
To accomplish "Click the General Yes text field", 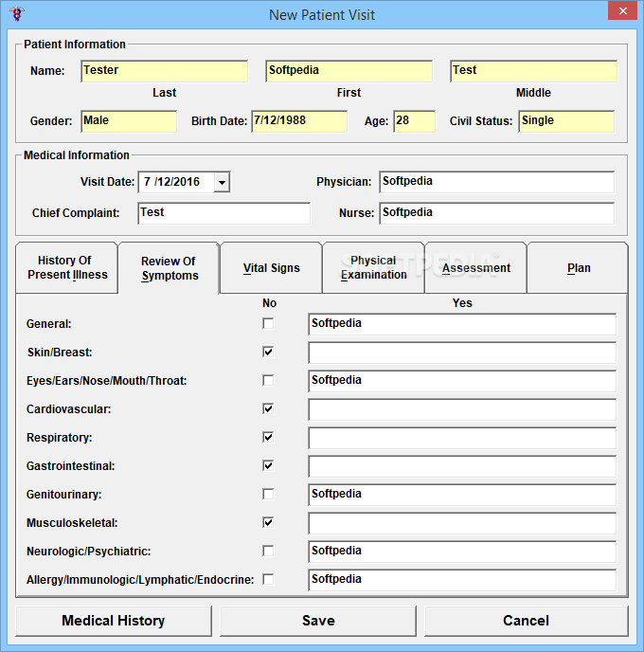I will [462, 324].
